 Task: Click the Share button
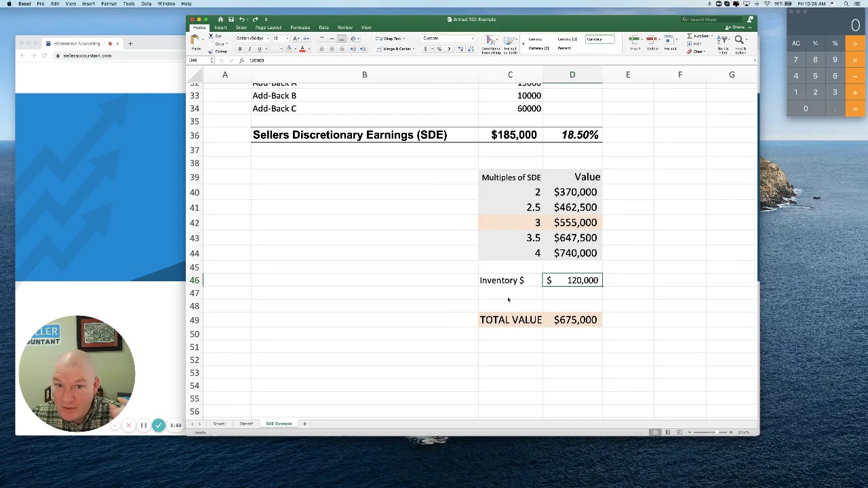[735, 27]
